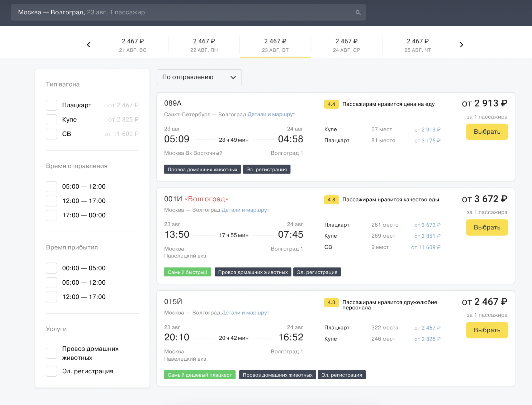532x405 pixels.
Task: Click Плацкарт price от 3 672 ₽ on 001И
Action: coord(427,225)
